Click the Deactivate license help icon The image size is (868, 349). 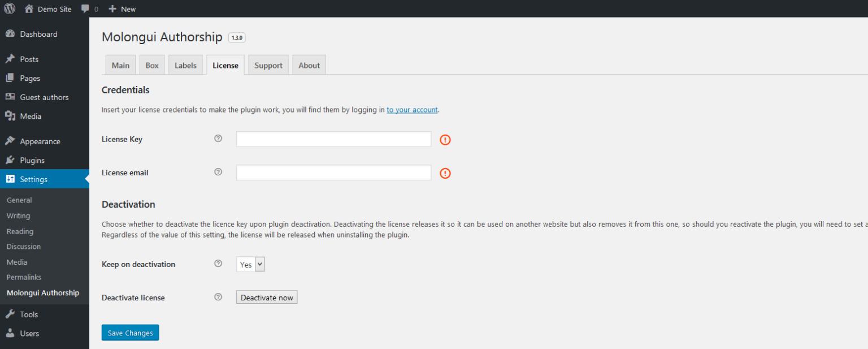(218, 297)
